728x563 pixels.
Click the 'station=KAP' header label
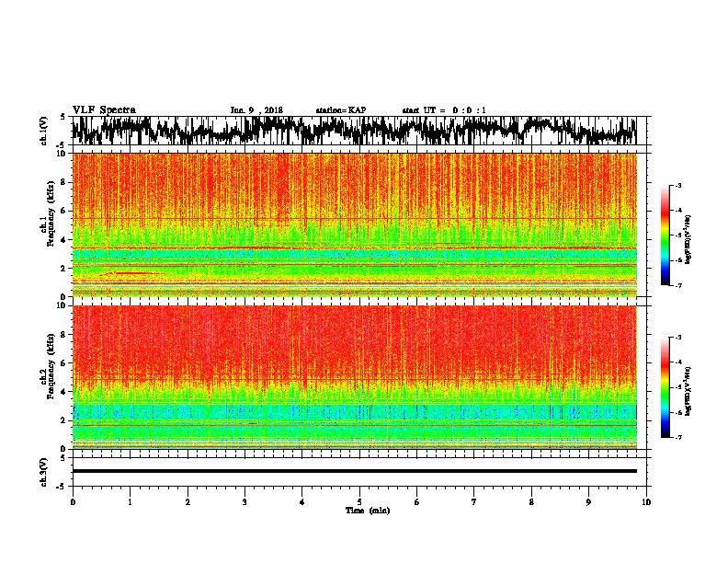(341, 110)
